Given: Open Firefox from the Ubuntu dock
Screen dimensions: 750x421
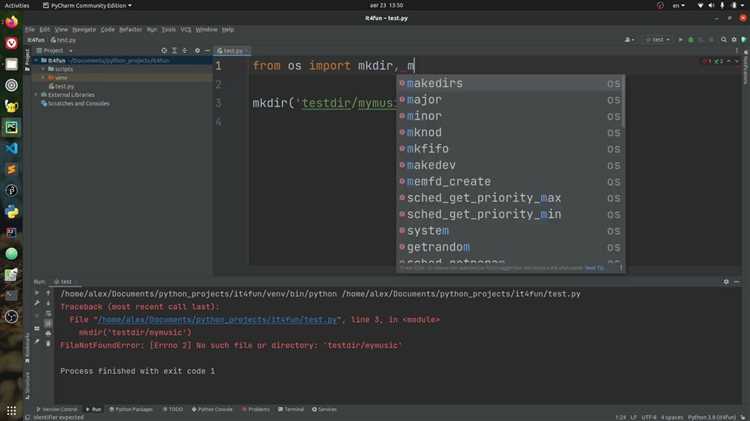Looking at the screenshot, I should (x=11, y=22).
